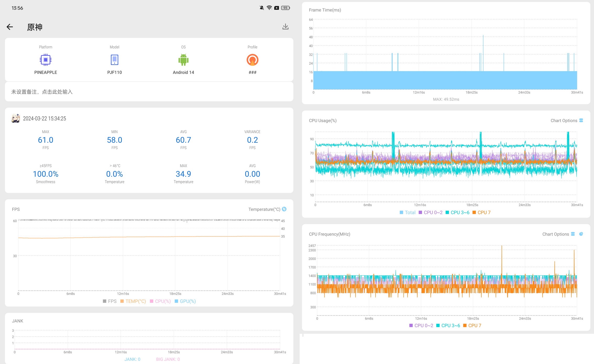Toggle CPU 0~2 in CPU Frequency legend
Image resolution: width=594 pixels, height=364 pixels.
coord(421,325)
